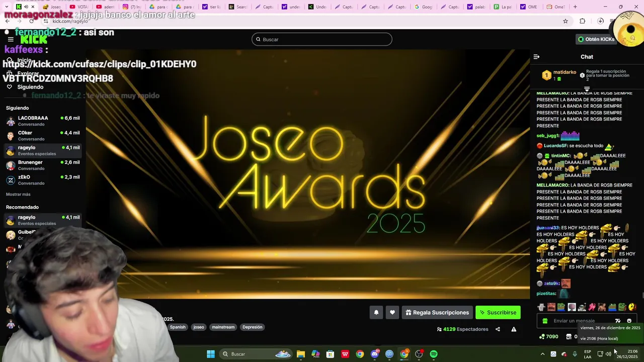The height and width of the screenshot is (362, 644).
Task: Report stream with warning triangle icon
Action: (514, 329)
